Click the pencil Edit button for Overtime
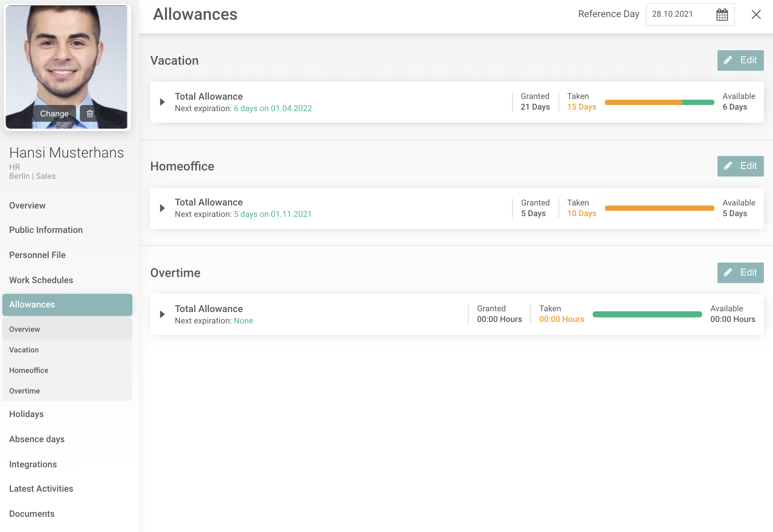773x532 pixels. pyautogui.click(x=740, y=272)
